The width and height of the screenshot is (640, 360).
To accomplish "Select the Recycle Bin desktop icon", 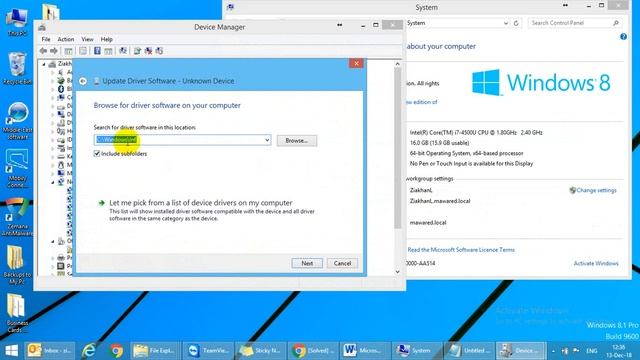I will [17, 68].
